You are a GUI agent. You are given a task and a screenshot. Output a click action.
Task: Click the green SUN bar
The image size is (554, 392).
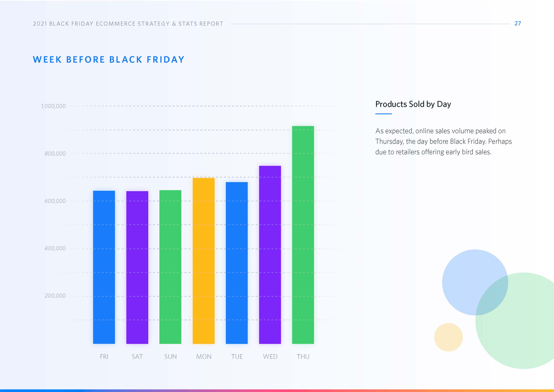(170, 267)
